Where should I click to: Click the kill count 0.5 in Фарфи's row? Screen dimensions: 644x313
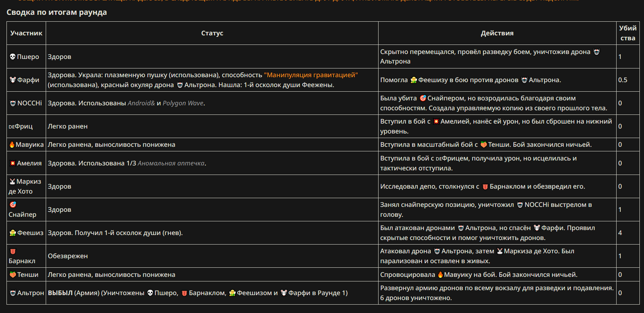pos(623,80)
